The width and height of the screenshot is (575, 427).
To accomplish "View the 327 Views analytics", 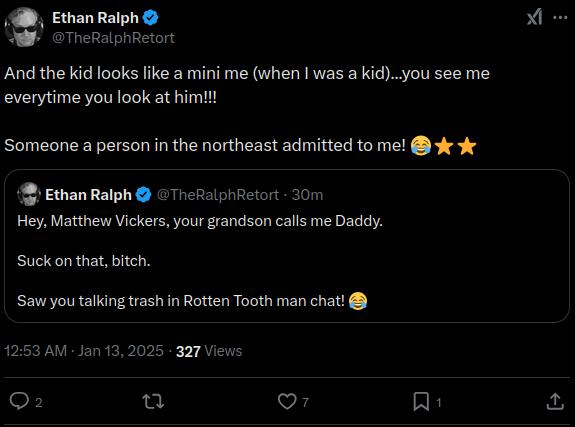I will tap(209, 351).
